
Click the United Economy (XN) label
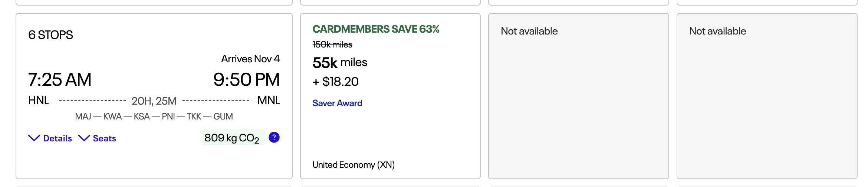coord(354,165)
